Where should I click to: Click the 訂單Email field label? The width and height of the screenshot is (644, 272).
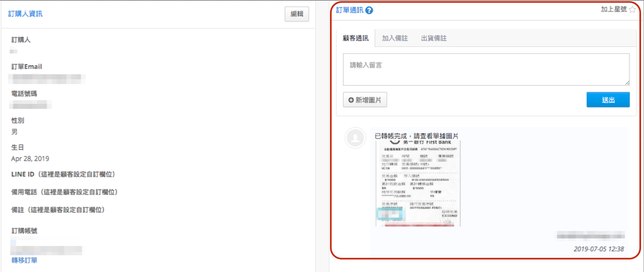pyautogui.click(x=27, y=67)
